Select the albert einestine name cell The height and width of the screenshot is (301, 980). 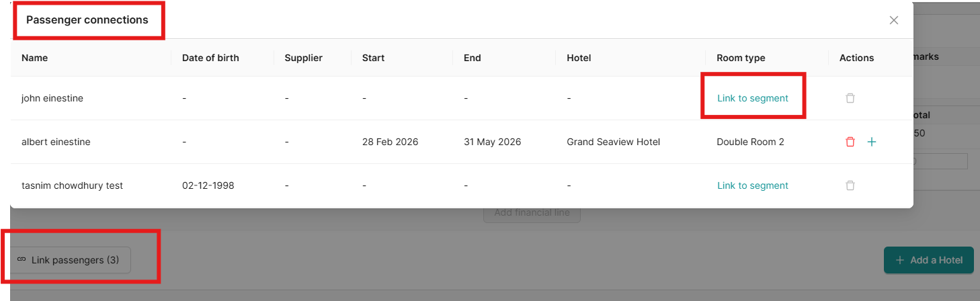pos(56,142)
